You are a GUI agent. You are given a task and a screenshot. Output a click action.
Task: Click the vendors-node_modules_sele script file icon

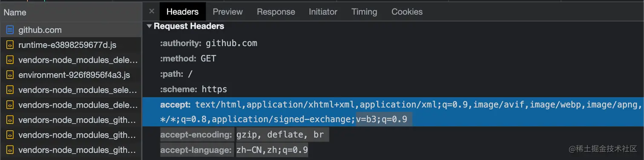(10, 90)
